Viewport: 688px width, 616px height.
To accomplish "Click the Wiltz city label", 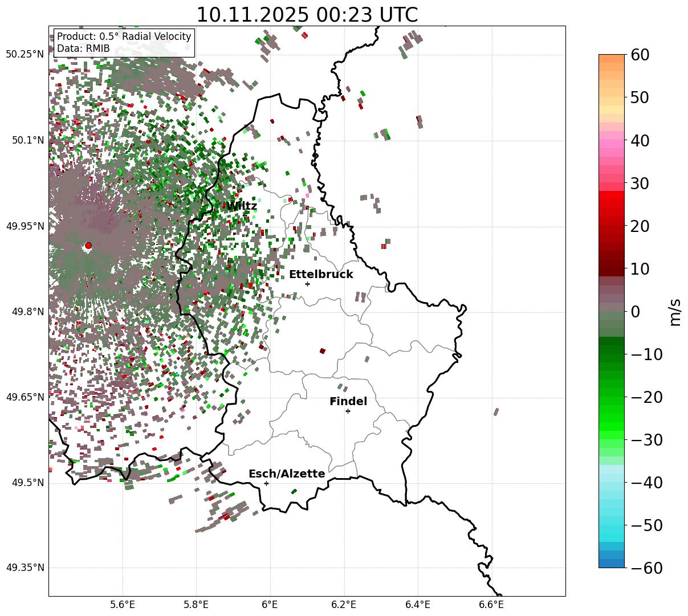I will [x=242, y=206].
